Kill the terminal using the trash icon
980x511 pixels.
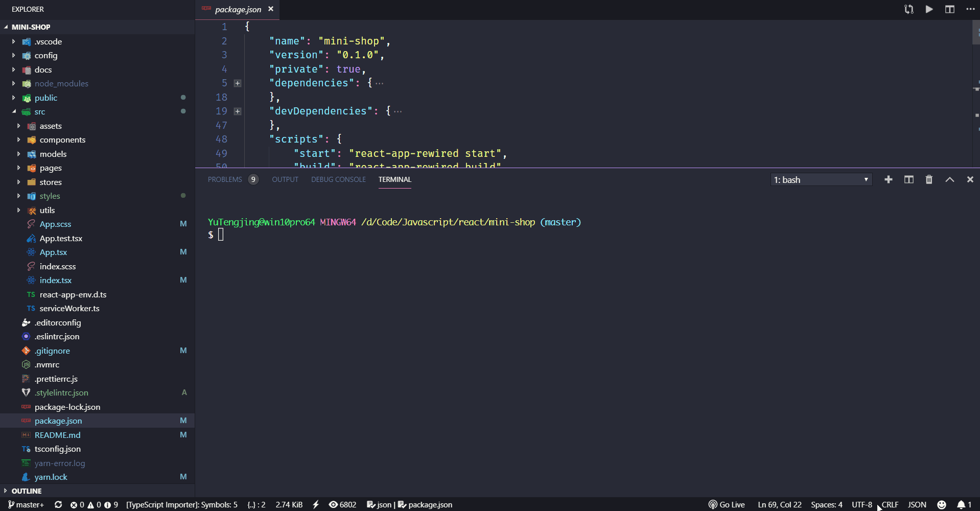pos(928,179)
